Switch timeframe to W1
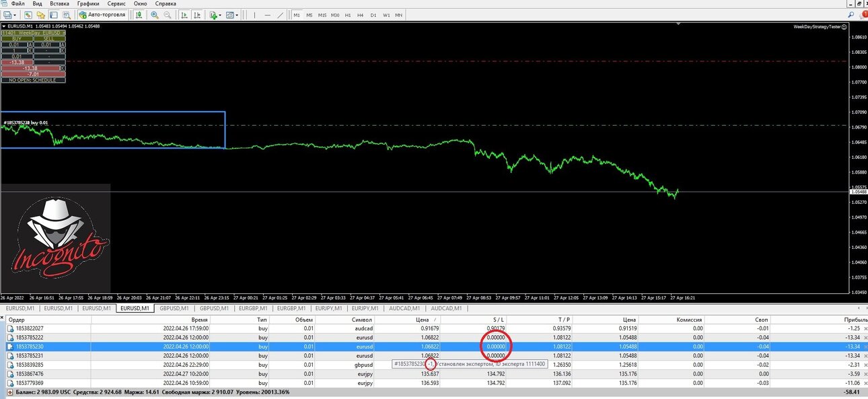Image resolution: width=868 pixels, height=399 pixels. pyautogui.click(x=386, y=15)
